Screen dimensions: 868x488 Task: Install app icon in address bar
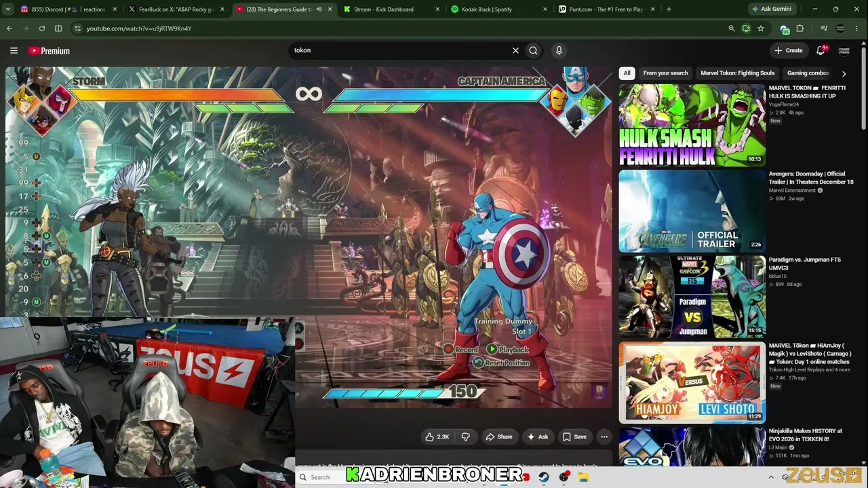coord(746,28)
